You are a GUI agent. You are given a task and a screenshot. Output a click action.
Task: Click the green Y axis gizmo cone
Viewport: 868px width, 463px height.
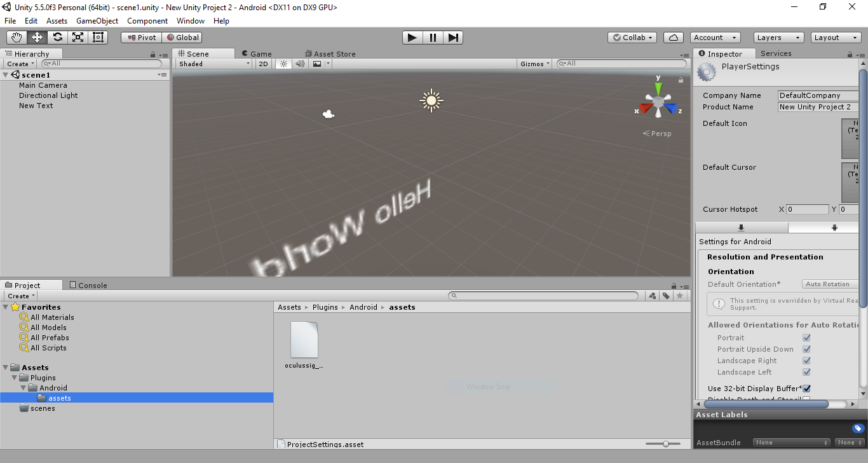pos(658,87)
